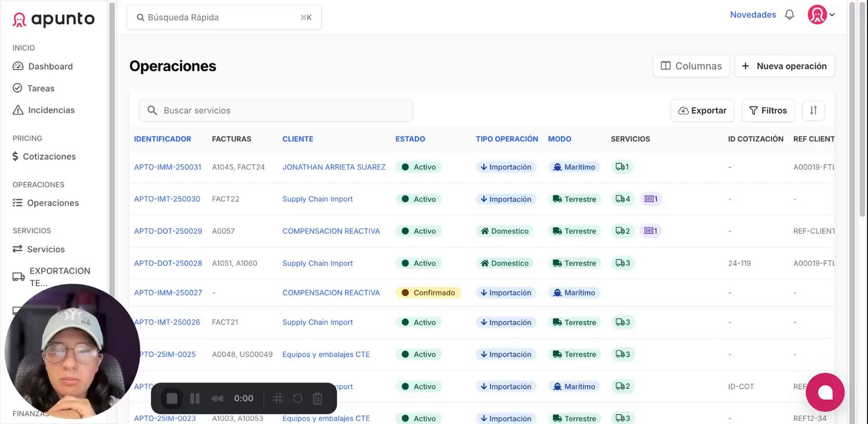This screenshot has height=424, width=868.
Task: Open the user avatar account menu
Action: 821,15
